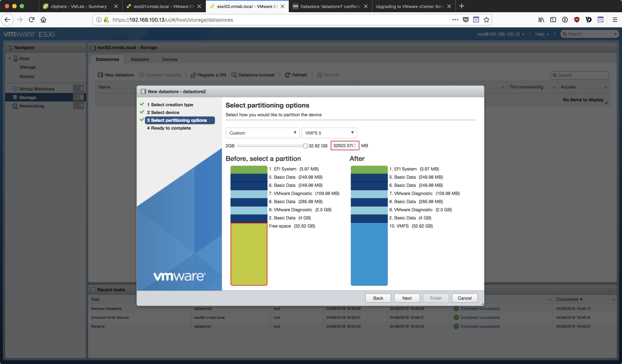The height and width of the screenshot is (364, 622).
Task: Collapse the Host tree node
Action: pyautogui.click(x=10, y=59)
